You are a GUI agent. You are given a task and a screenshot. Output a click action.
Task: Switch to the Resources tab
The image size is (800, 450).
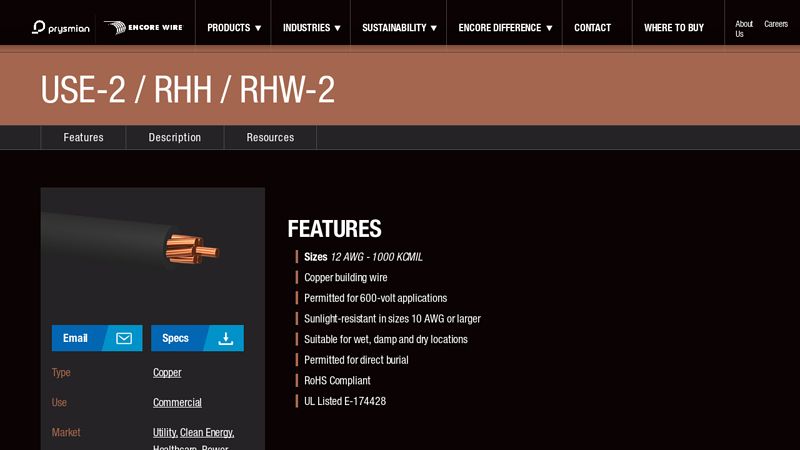pyautogui.click(x=270, y=137)
